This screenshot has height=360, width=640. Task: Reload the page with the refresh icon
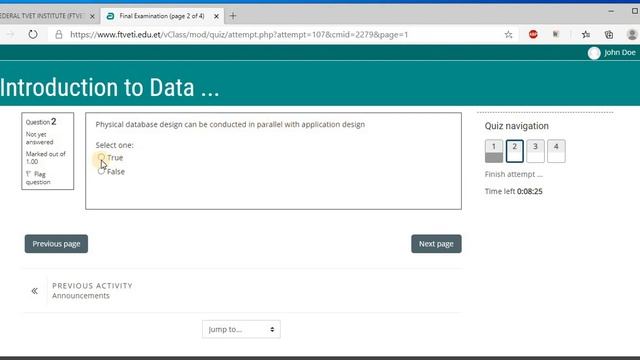[x=33, y=35]
